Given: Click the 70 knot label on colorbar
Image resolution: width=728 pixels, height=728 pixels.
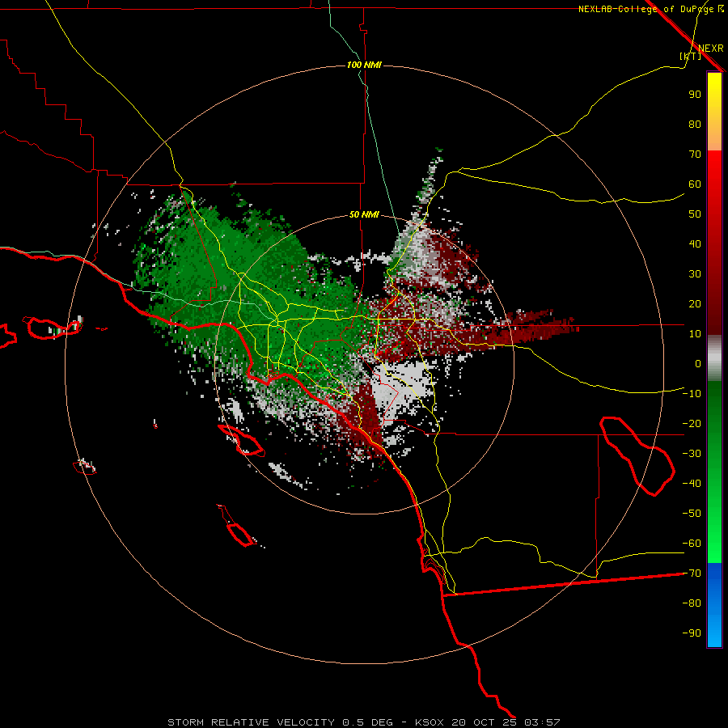Looking at the screenshot, I should point(695,154).
